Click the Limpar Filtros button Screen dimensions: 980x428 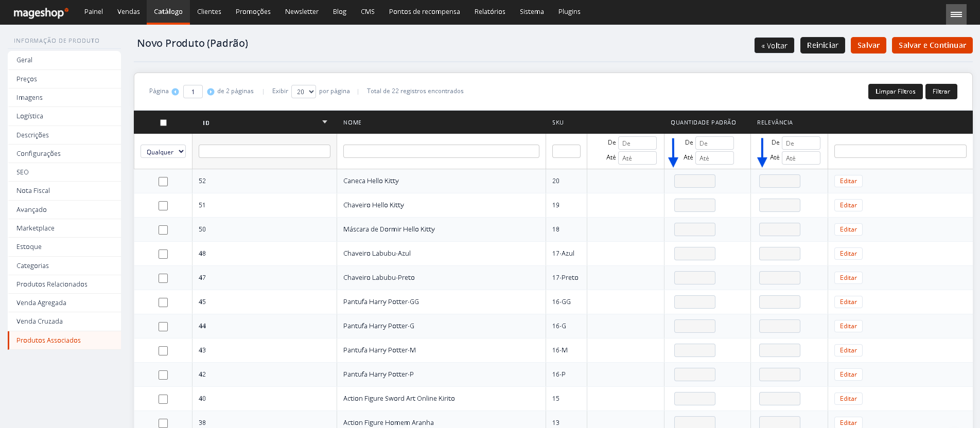pyautogui.click(x=895, y=92)
